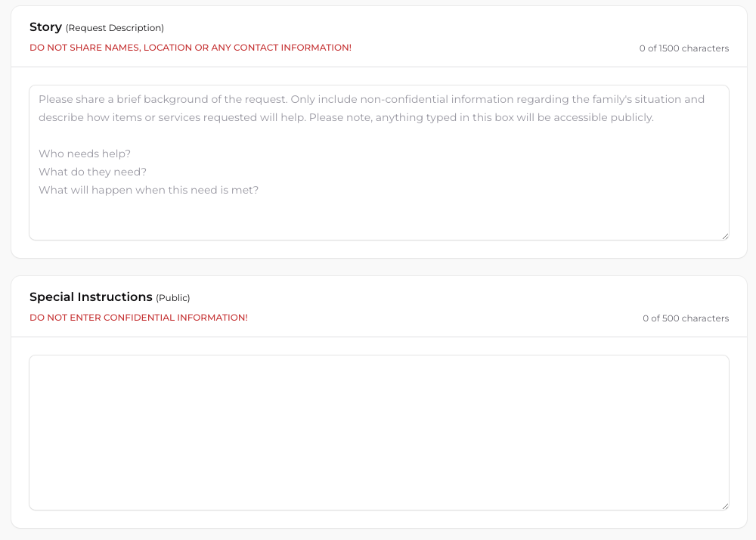This screenshot has width=756, height=540.
Task: Click the "Story" section heading
Action: 45,27
